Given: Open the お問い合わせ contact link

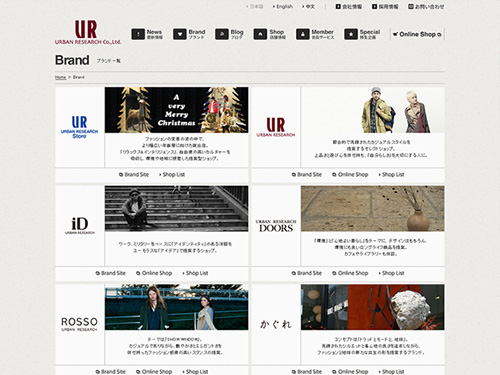Looking at the screenshot, I should (x=426, y=6).
